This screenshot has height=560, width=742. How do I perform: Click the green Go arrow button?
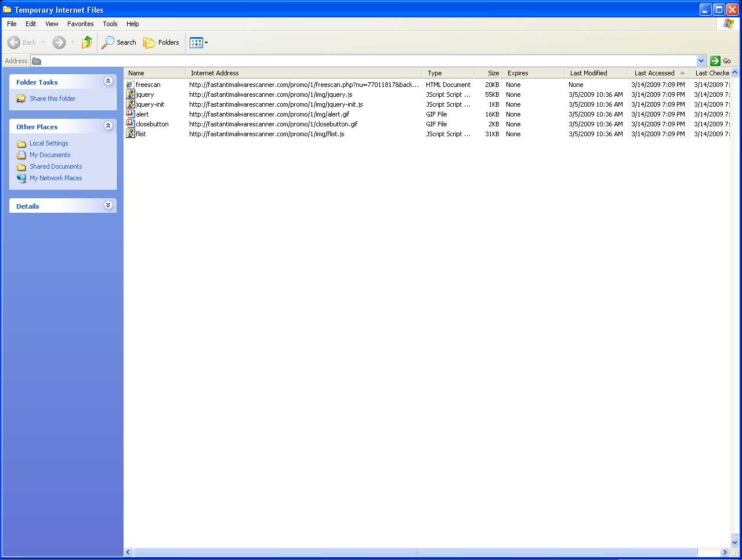[x=715, y=61]
